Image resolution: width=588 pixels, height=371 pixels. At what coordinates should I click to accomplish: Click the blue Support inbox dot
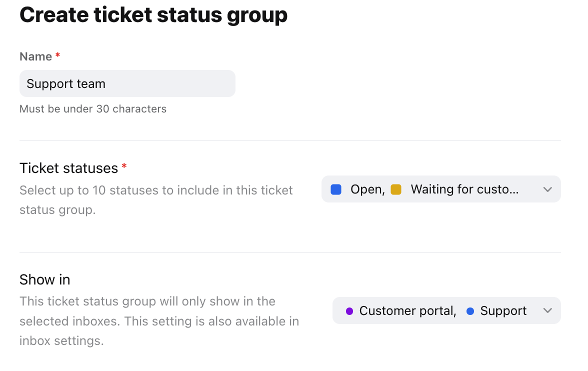point(470,311)
